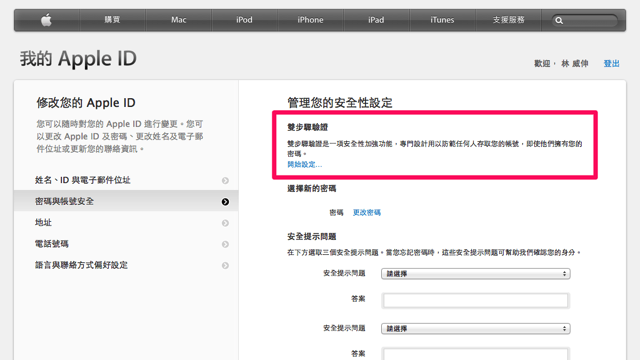Screen dimensions: 640x360
Task: Click the 安全提示問題 section heading
Action: pos(311,237)
